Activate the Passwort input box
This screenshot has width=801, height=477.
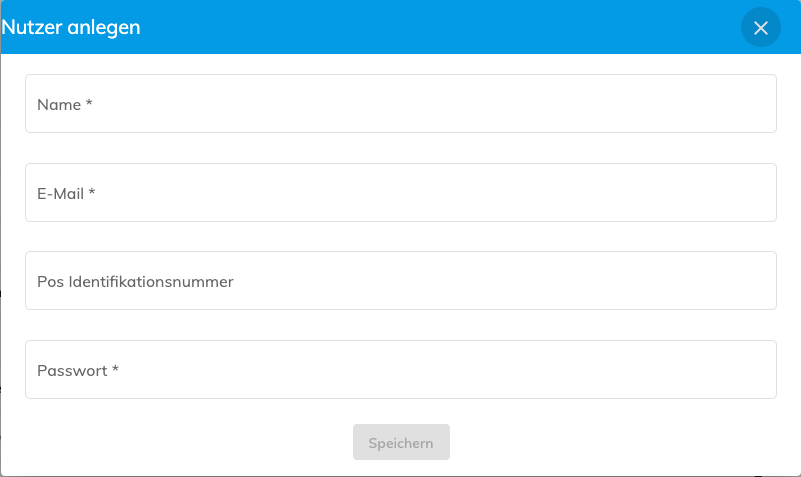click(400, 370)
